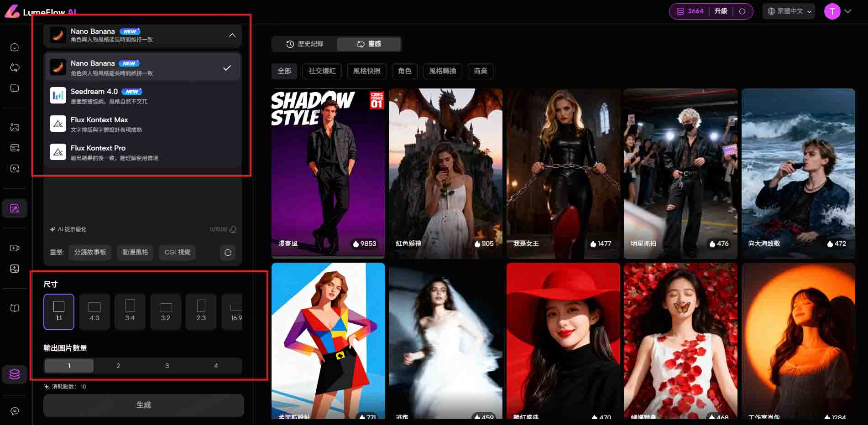Set output image count to 3
This screenshot has height=425, width=868.
(x=167, y=366)
